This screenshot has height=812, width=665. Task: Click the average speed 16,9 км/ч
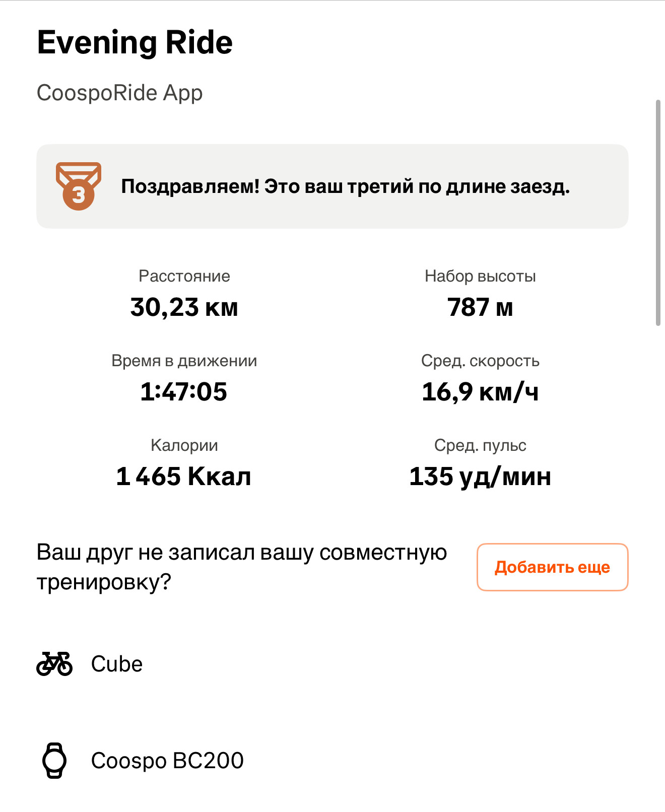[480, 392]
